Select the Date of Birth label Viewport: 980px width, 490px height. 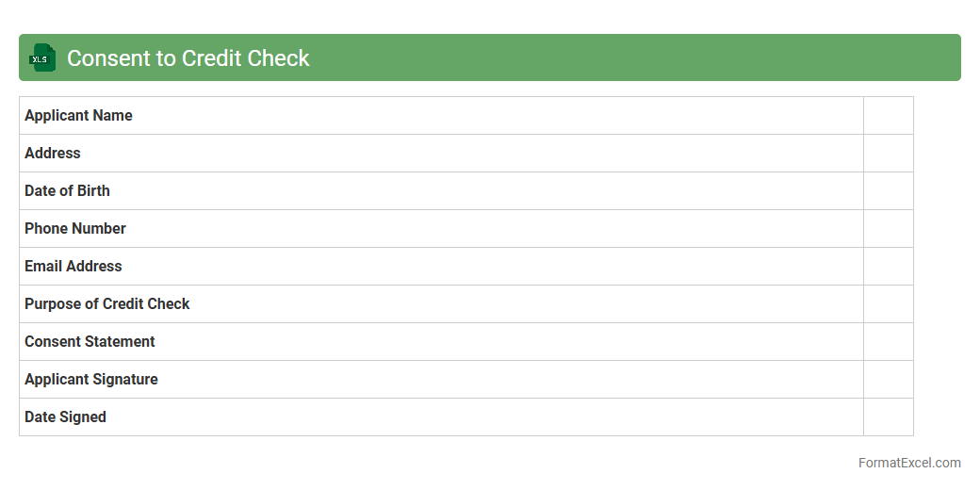click(67, 191)
